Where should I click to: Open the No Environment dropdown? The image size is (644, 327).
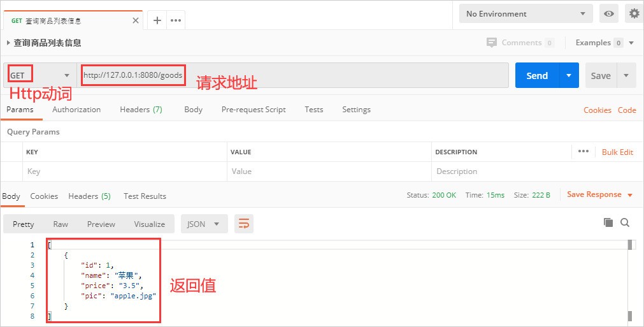(526, 13)
